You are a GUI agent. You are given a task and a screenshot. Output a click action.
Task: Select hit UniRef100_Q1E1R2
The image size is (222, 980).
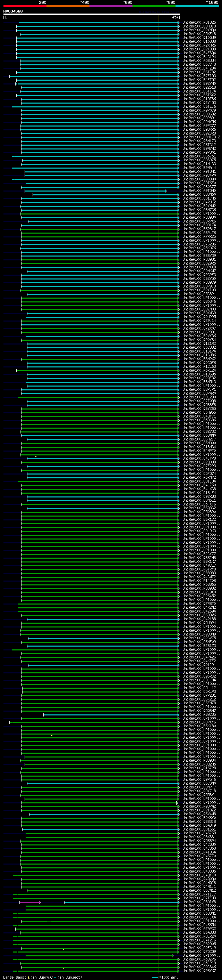pos(199,343)
